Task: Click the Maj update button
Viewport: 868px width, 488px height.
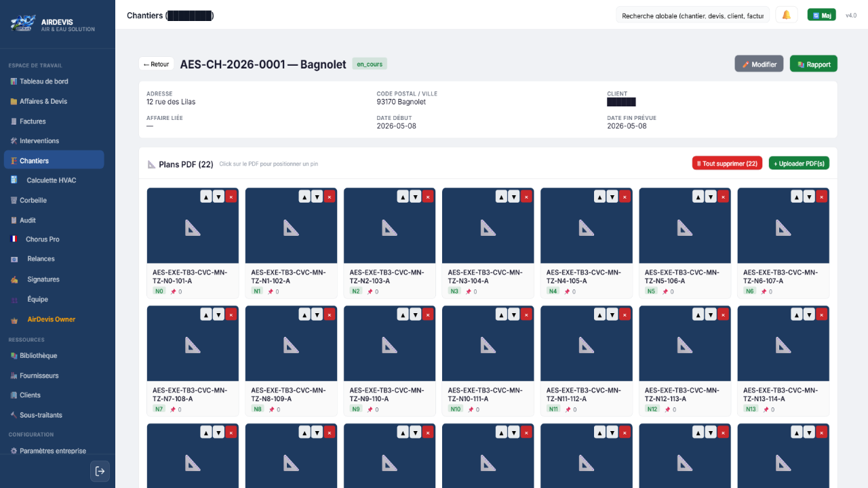Action: [x=822, y=15]
